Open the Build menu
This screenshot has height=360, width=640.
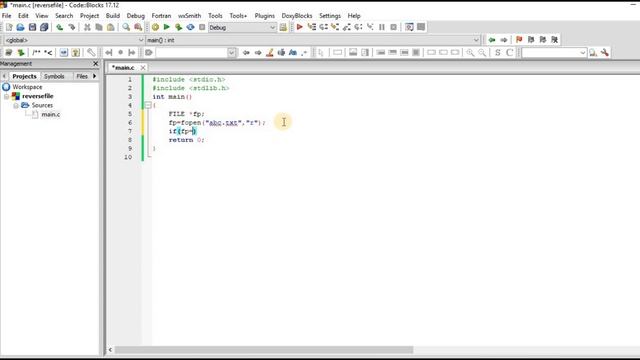pyautogui.click(x=113, y=16)
